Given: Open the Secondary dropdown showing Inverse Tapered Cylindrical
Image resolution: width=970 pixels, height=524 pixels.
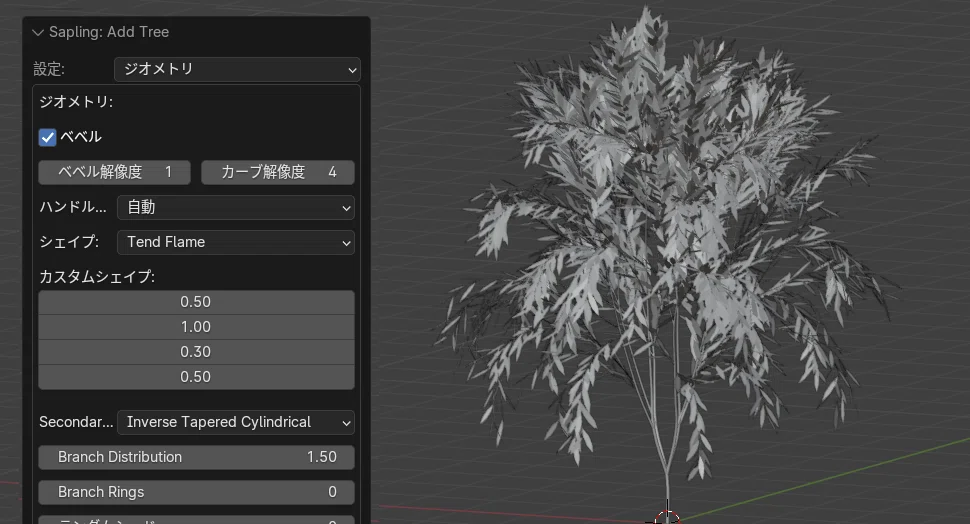Looking at the screenshot, I should (x=236, y=422).
